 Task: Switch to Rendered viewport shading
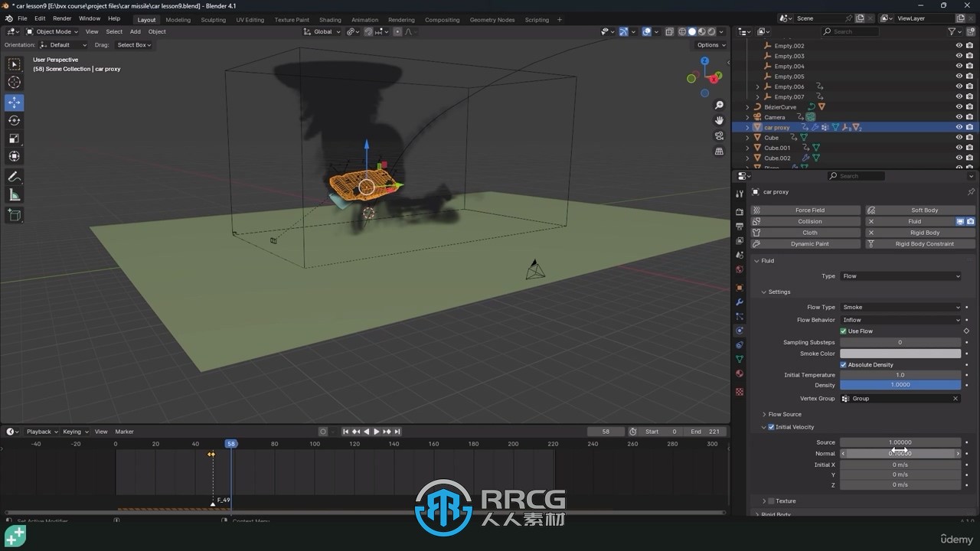[711, 31]
